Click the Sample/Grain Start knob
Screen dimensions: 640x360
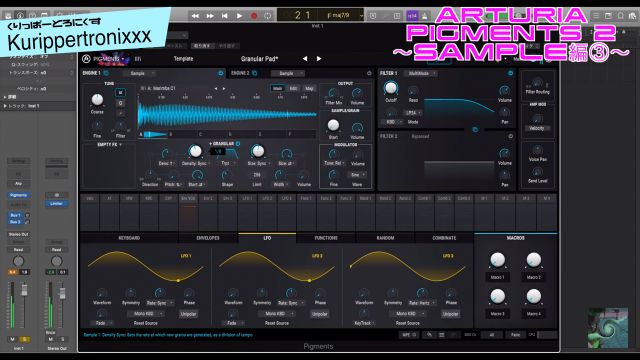coord(333,125)
